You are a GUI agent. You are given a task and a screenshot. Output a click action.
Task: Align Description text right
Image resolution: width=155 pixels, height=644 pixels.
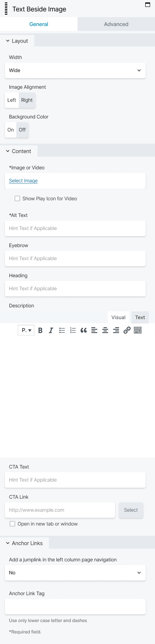(x=116, y=331)
